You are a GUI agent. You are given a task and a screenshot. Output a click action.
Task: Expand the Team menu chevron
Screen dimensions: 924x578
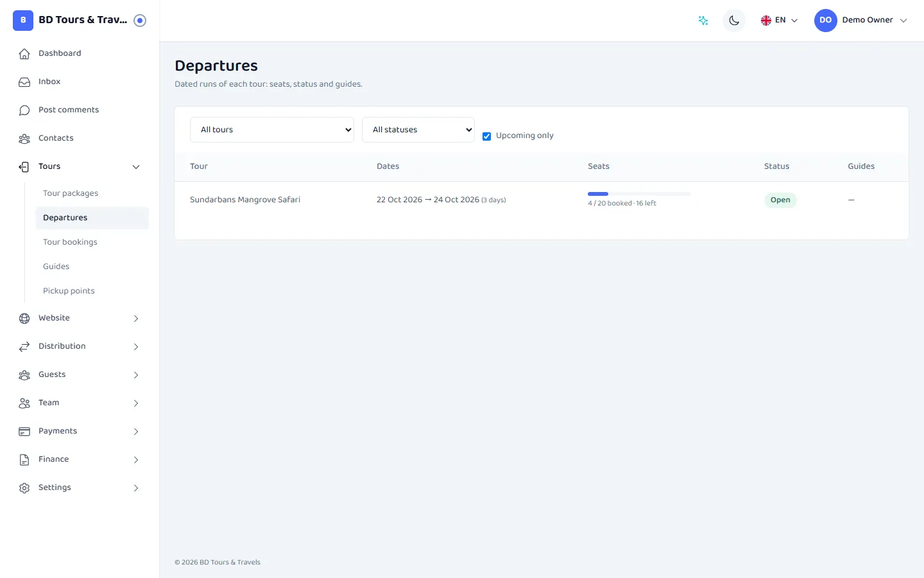(136, 403)
